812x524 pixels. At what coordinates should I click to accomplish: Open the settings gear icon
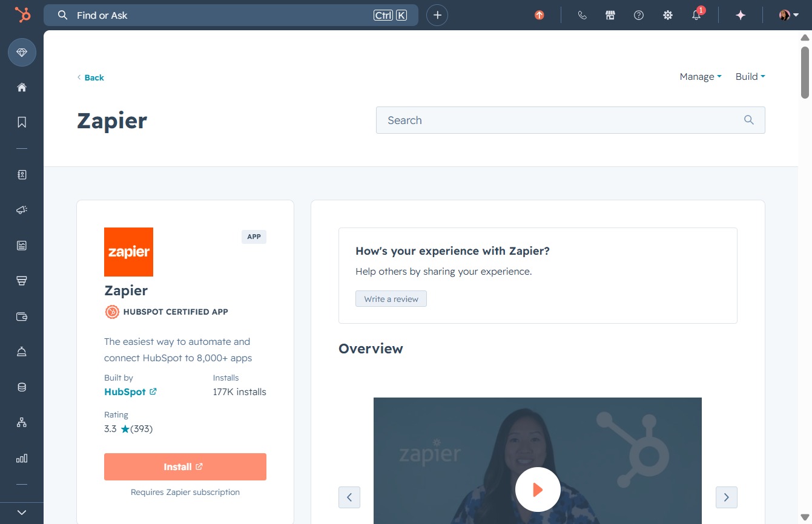(668, 15)
